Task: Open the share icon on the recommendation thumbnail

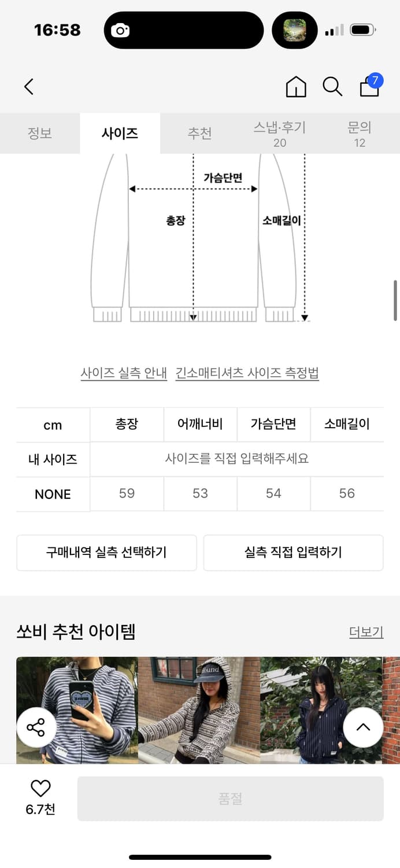Action: click(x=36, y=727)
